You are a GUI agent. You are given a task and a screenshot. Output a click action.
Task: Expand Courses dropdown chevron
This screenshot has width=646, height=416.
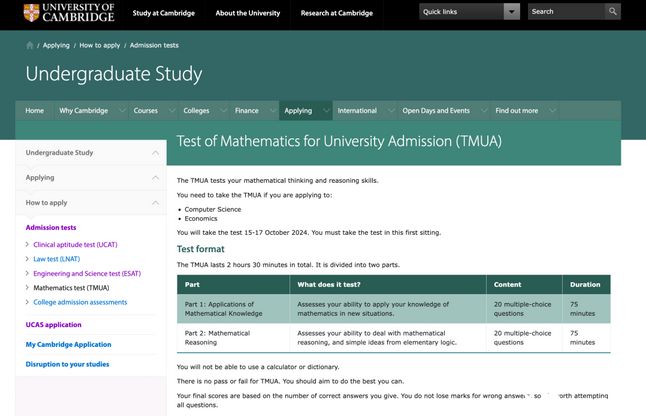tap(172, 110)
